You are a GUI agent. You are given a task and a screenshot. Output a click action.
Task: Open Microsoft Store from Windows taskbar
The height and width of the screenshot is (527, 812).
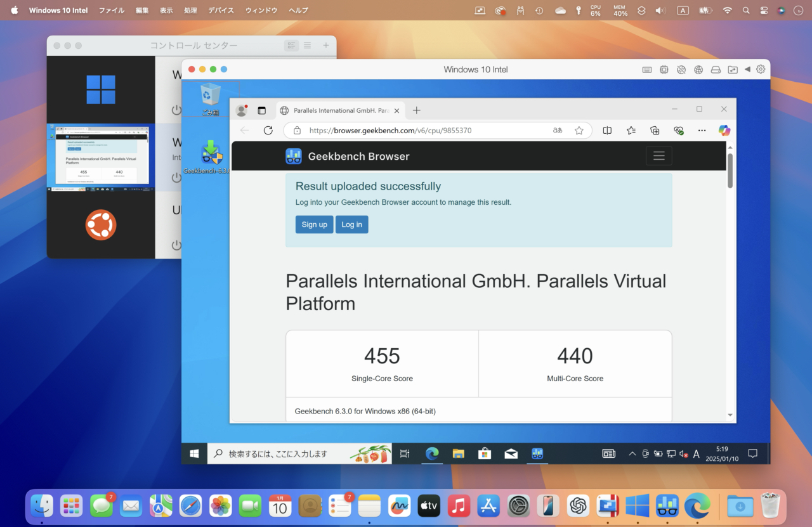tap(485, 453)
